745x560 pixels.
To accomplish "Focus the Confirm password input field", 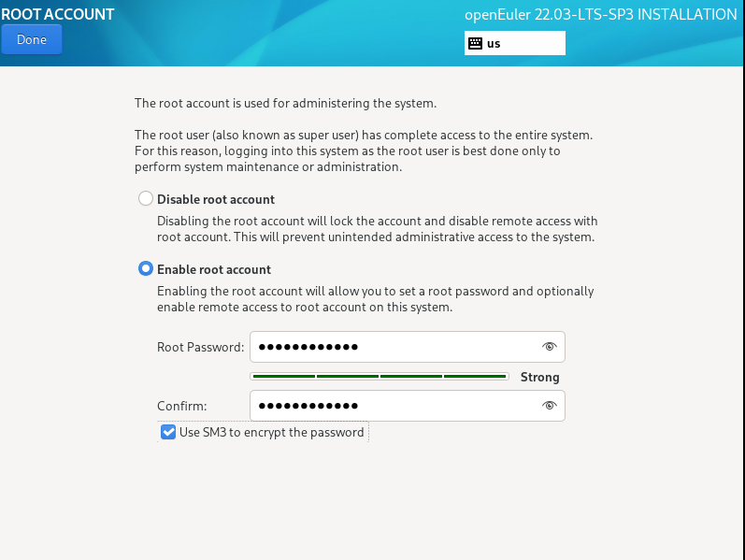I will pyautogui.click(x=393, y=406).
